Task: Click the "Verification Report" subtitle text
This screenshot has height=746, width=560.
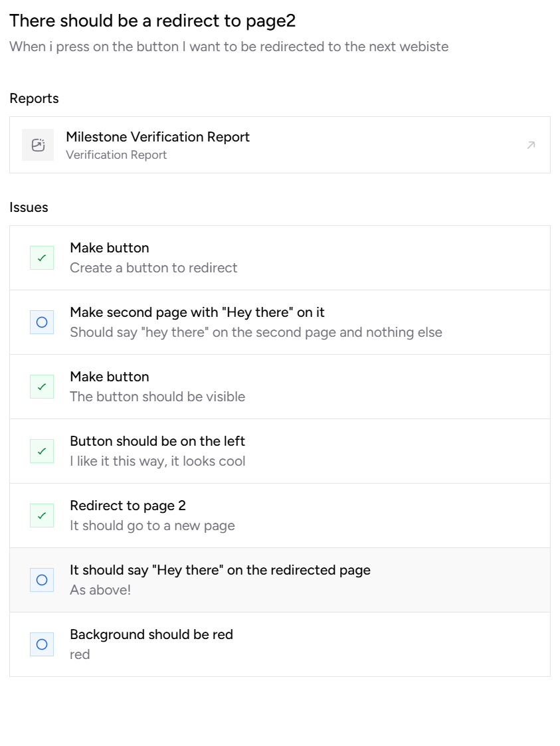Action: click(x=116, y=155)
